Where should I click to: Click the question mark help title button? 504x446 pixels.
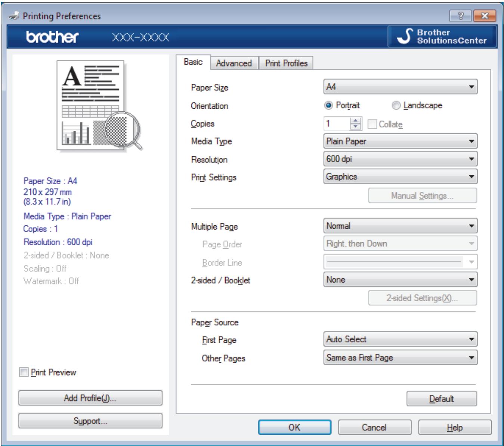(461, 16)
